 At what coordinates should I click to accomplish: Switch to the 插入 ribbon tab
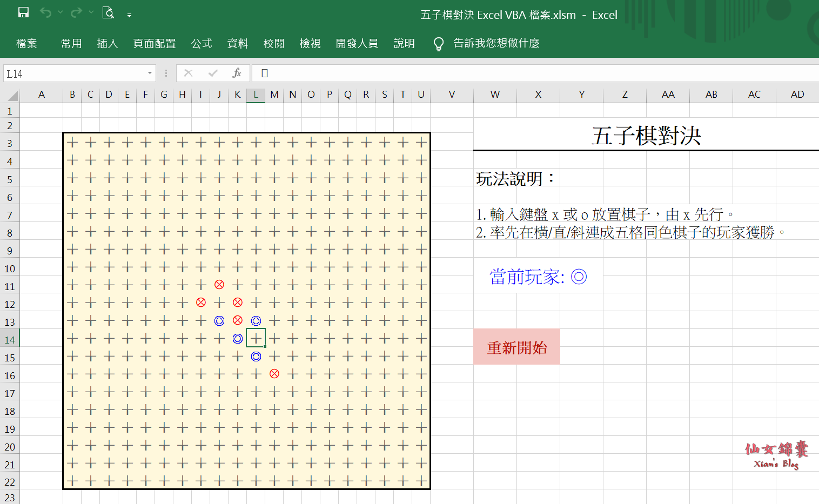[107, 43]
